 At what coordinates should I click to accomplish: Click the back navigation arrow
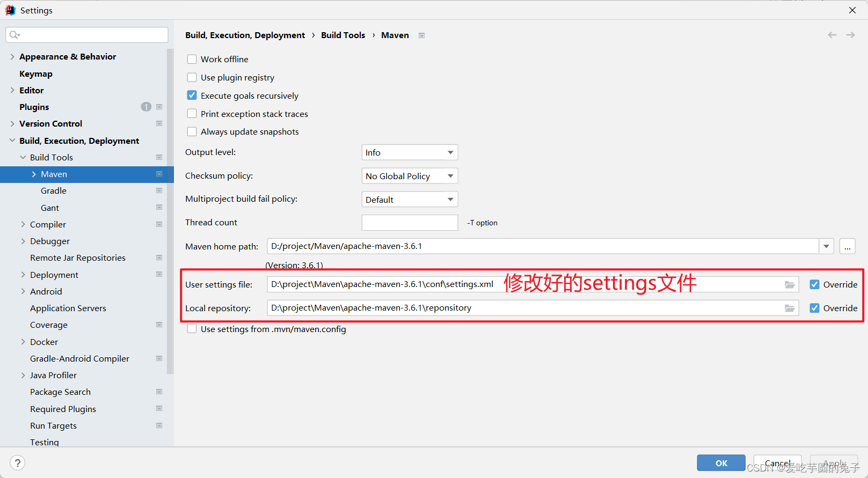point(832,35)
